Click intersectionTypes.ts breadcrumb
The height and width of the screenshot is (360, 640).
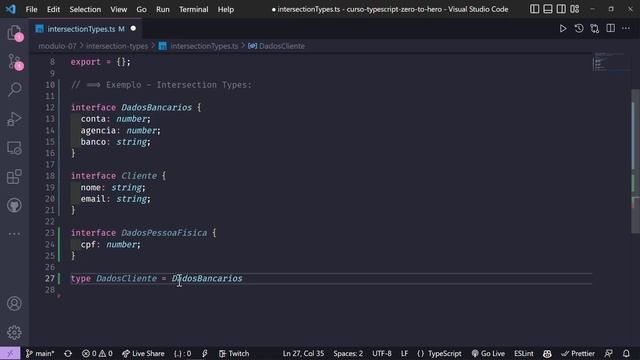coord(204,46)
